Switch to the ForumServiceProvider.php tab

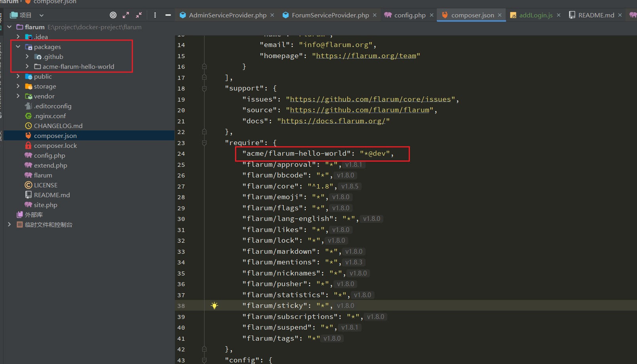tap(330, 15)
